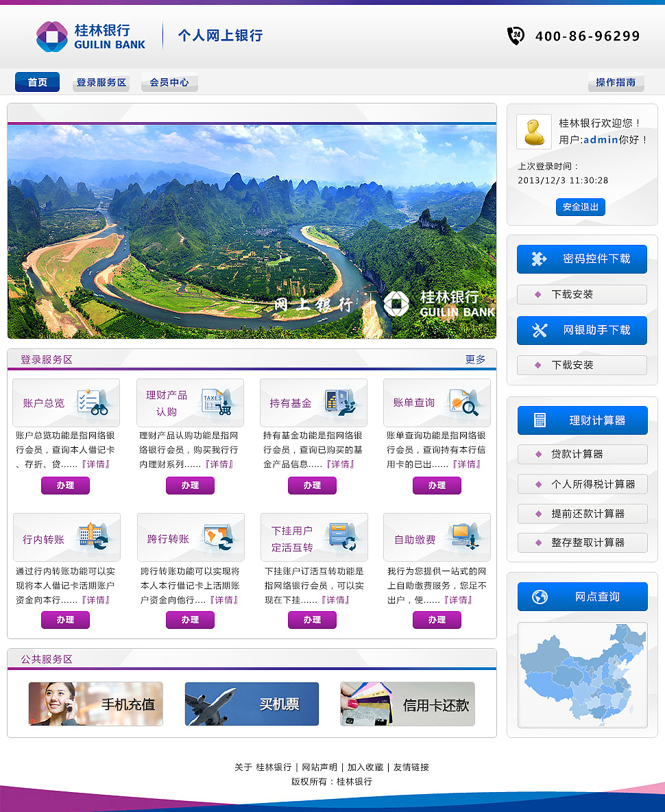Click the globe icon on 网点查询 header
This screenshot has width=665, height=812.
pos(541,596)
